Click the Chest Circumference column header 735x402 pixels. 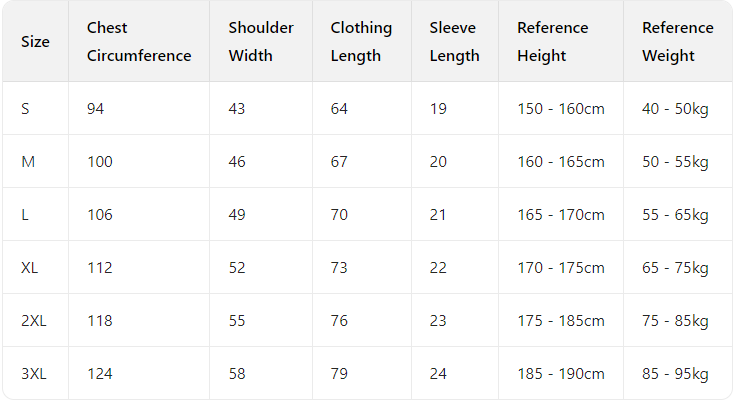coord(138,42)
